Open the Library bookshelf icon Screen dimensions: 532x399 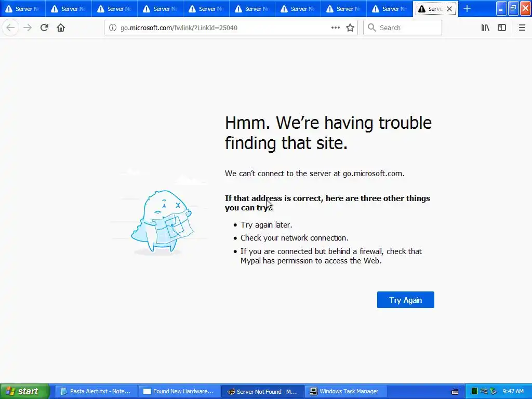pos(485,28)
